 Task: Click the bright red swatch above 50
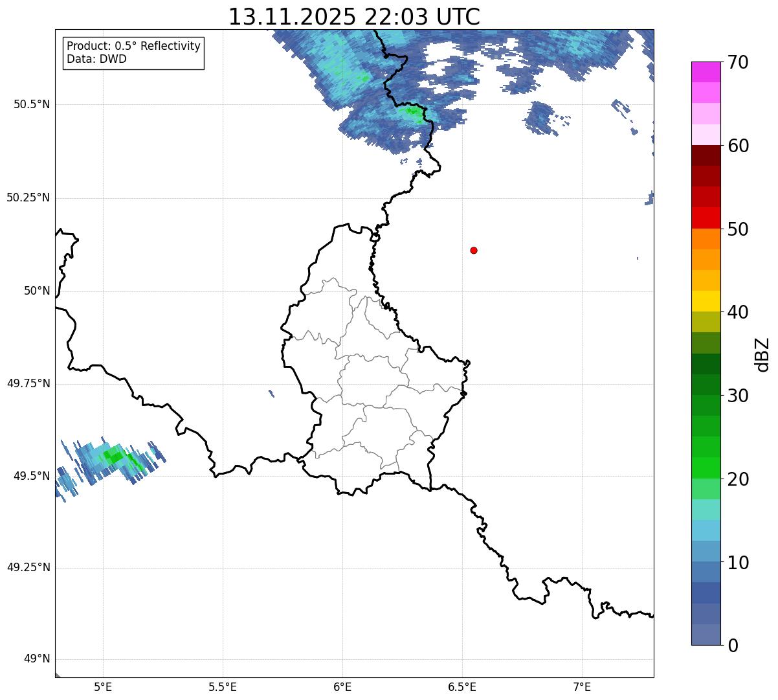coord(706,218)
